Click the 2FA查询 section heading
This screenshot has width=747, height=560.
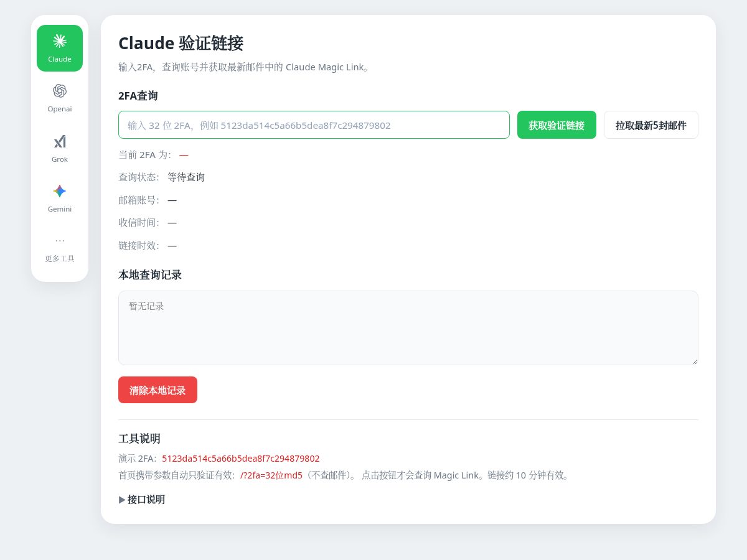pyautogui.click(x=138, y=96)
